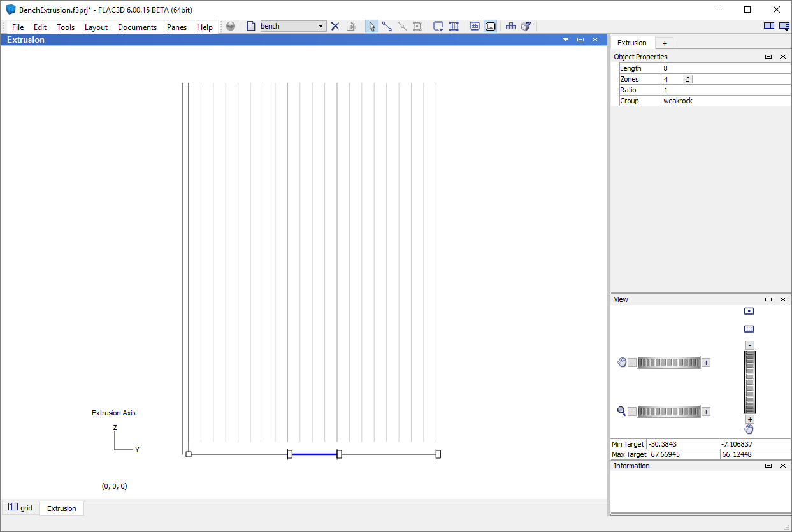
Task: Toggle the construction view mode button
Action: click(475, 26)
